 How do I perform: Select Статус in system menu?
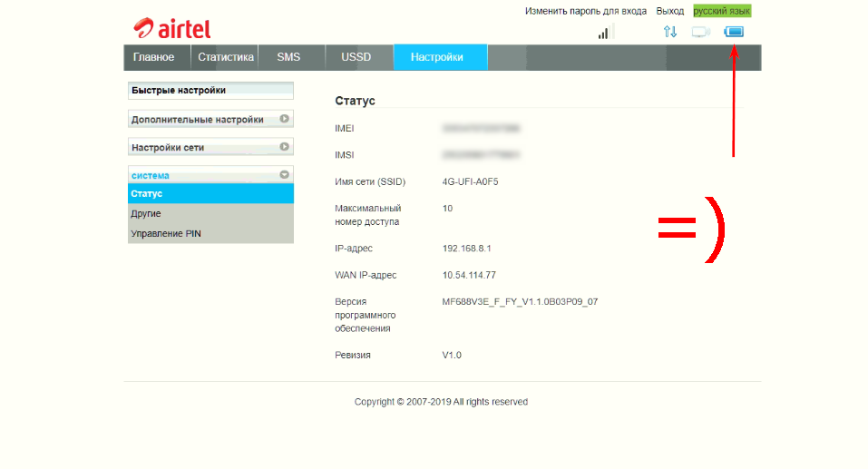coord(210,194)
